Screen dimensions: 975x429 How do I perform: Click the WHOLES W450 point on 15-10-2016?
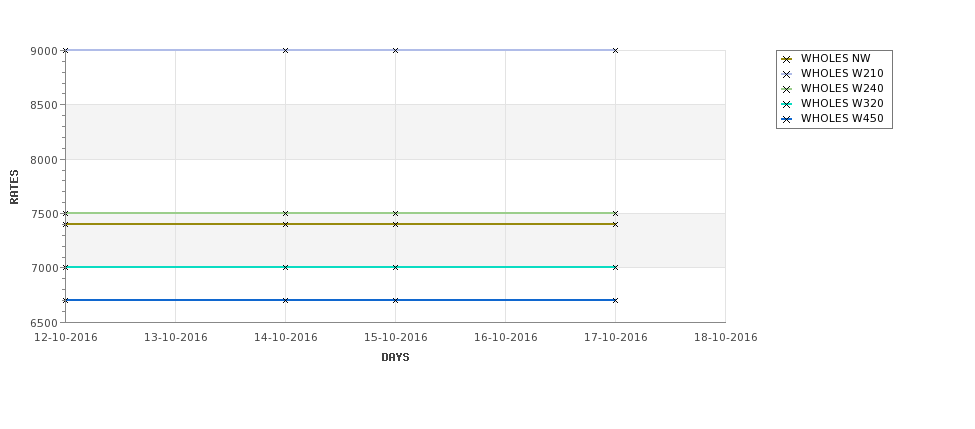(395, 300)
